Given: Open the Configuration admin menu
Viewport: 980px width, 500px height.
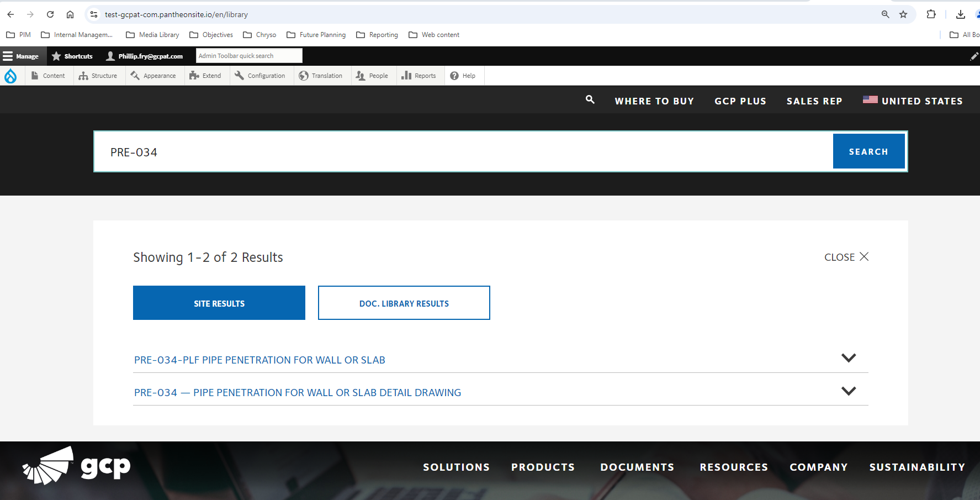Looking at the screenshot, I should point(260,76).
